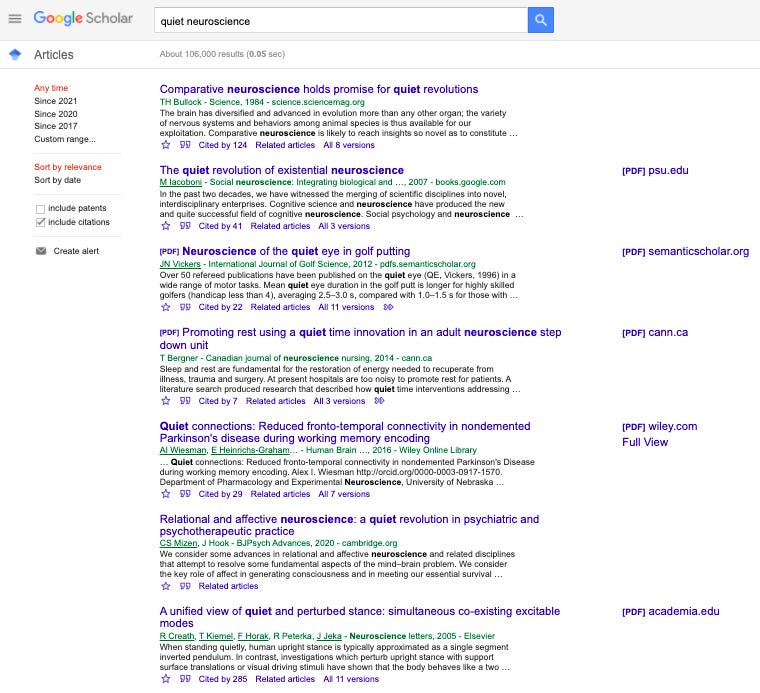
Task: Show more links for golf putting result
Action: tap(388, 307)
